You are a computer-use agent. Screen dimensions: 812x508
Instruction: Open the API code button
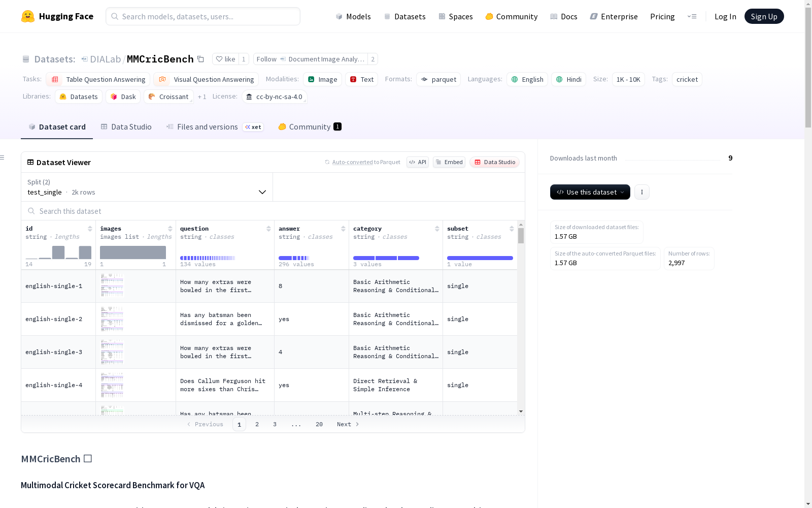pyautogui.click(x=418, y=162)
